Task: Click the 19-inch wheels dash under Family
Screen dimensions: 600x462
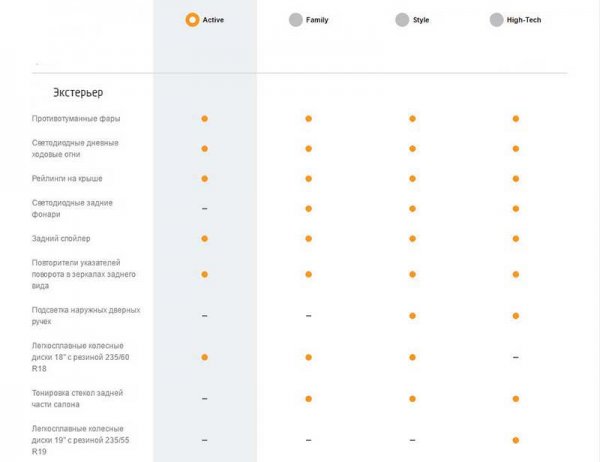Action: (308, 440)
